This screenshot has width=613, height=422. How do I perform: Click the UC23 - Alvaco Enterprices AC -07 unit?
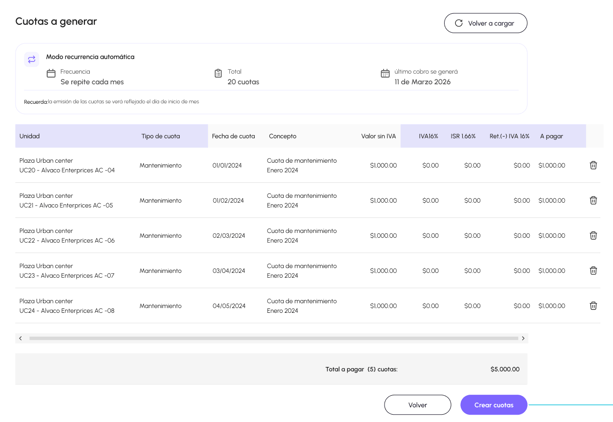tap(67, 275)
